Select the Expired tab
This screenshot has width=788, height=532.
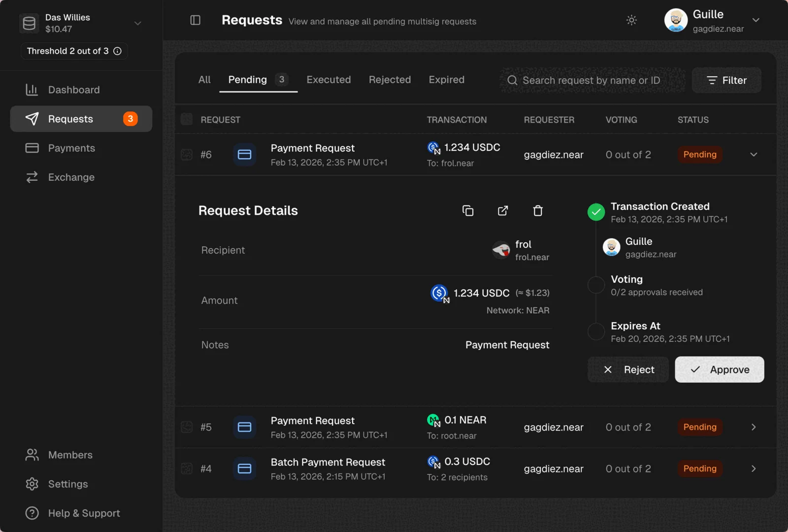[x=446, y=80]
